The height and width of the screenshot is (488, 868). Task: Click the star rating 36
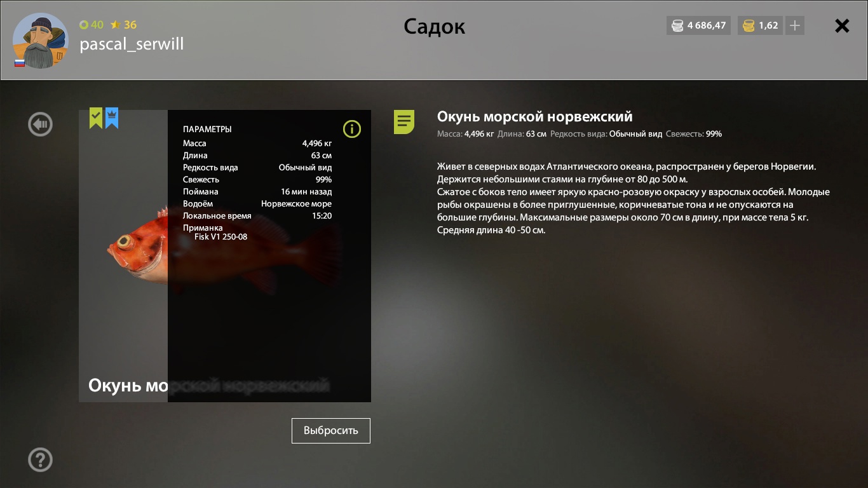[124, 25]
